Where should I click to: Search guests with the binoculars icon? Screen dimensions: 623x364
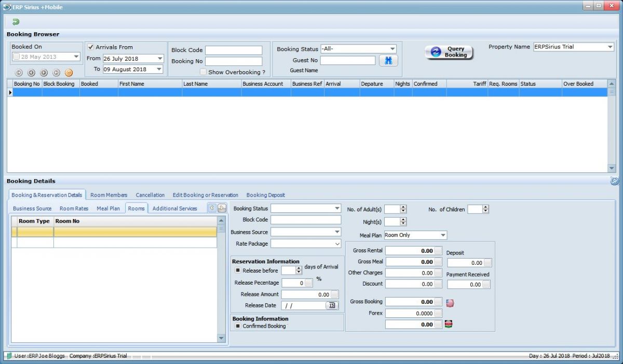(x=388, y=60)
